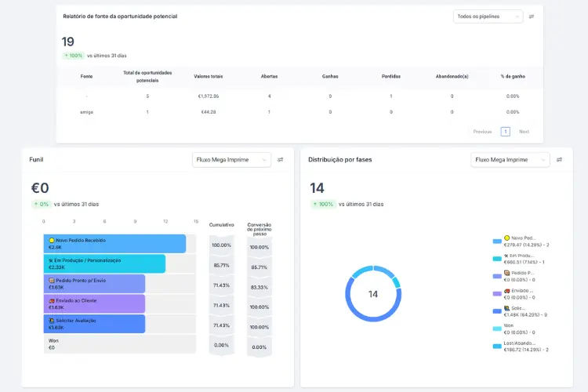
Task: Select Solicitar Avaliação funnel bar
Action: coord(94,324)
